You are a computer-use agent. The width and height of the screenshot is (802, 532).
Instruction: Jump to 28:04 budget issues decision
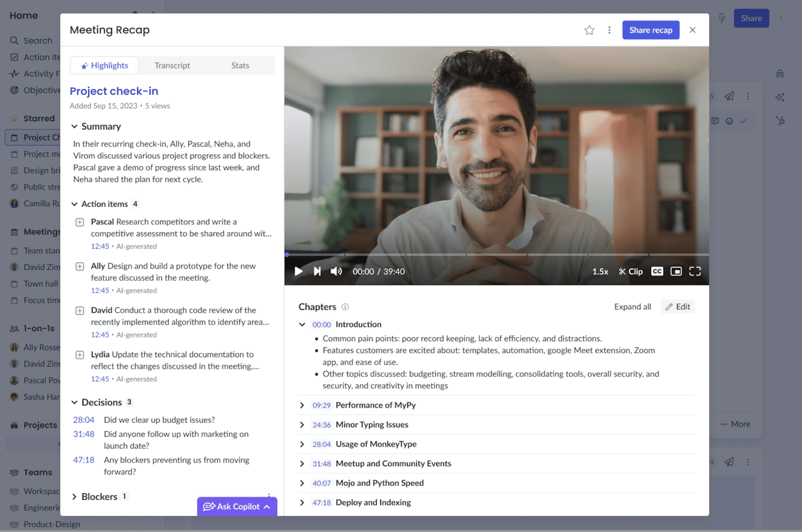[84, 420]
